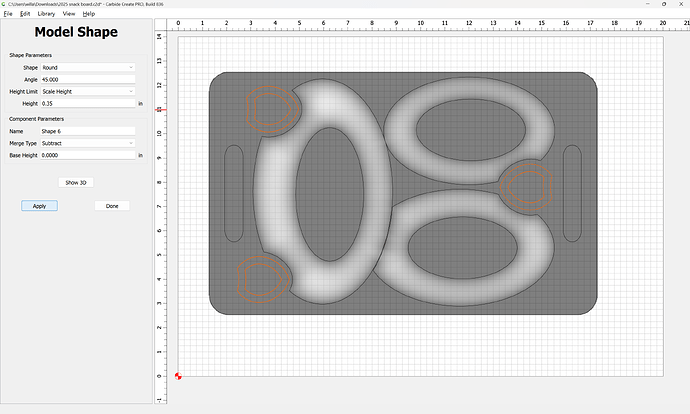The width and height of the screenshot is (690, 414).
Task: Click the red guide marker on vertical ruler
Action: 159,109
